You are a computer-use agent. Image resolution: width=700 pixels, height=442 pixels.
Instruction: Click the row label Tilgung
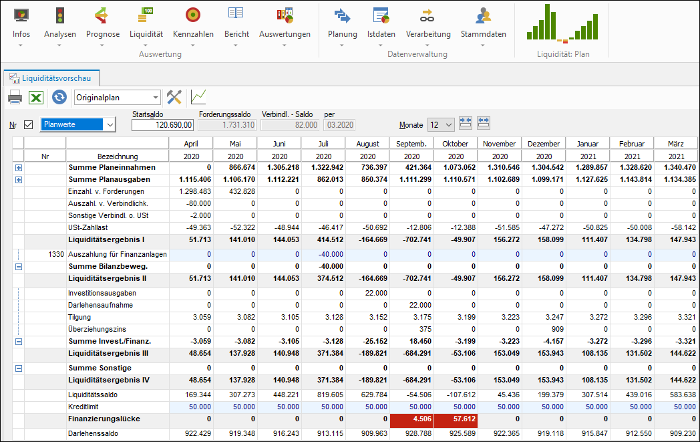[x=79, y=317]
